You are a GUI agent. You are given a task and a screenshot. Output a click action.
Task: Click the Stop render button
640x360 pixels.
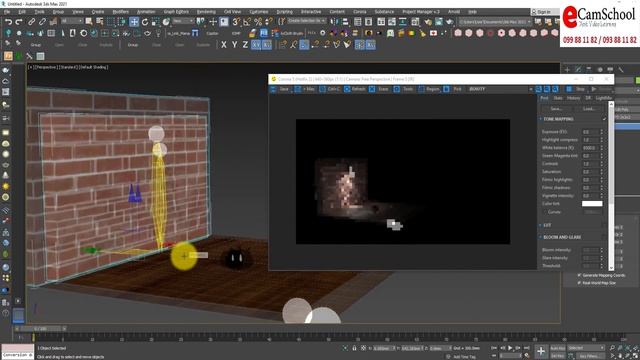(576, 89)
